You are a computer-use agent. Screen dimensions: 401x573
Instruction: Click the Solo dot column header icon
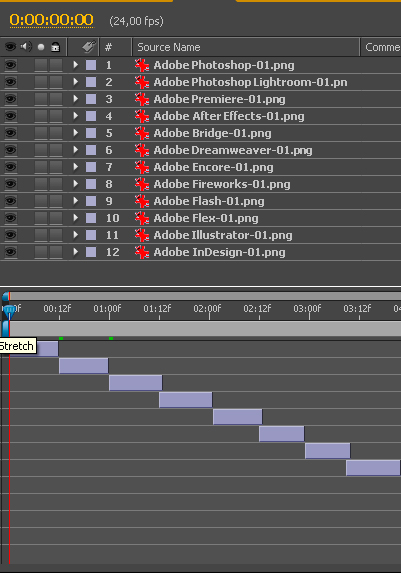(41, 47)
